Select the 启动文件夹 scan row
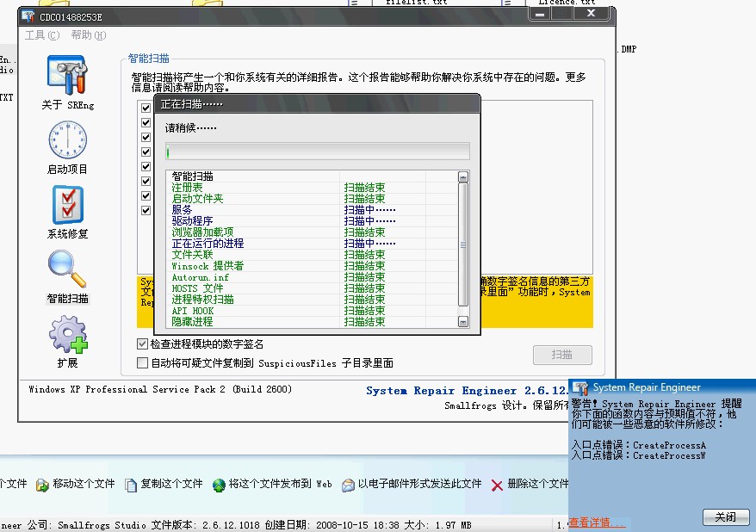 pyautogui.click(x=312, y=199)
